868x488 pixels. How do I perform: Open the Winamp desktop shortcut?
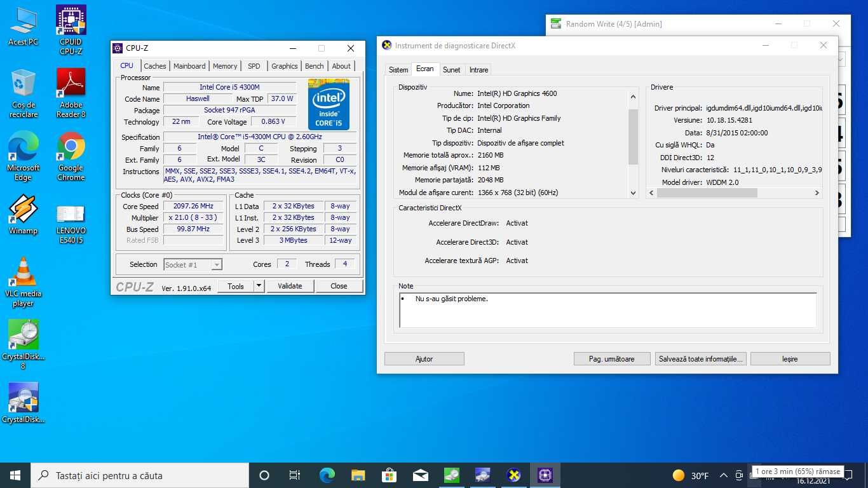click(x=24, y=215)
